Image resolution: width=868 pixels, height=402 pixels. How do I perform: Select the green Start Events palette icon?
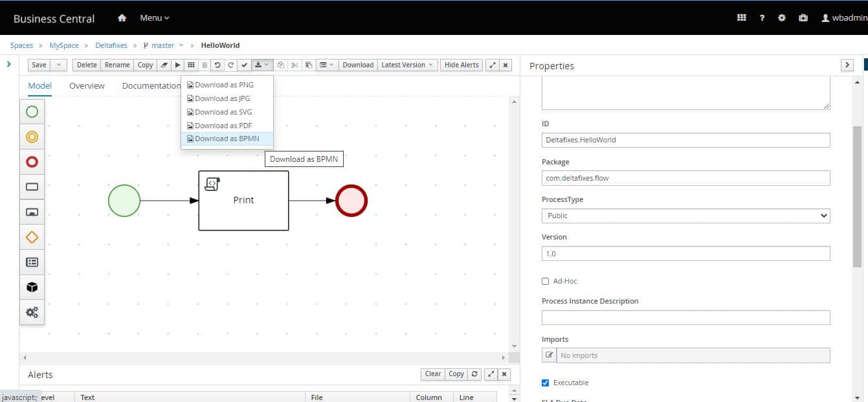pyautogui.click(x=32, y=112)
